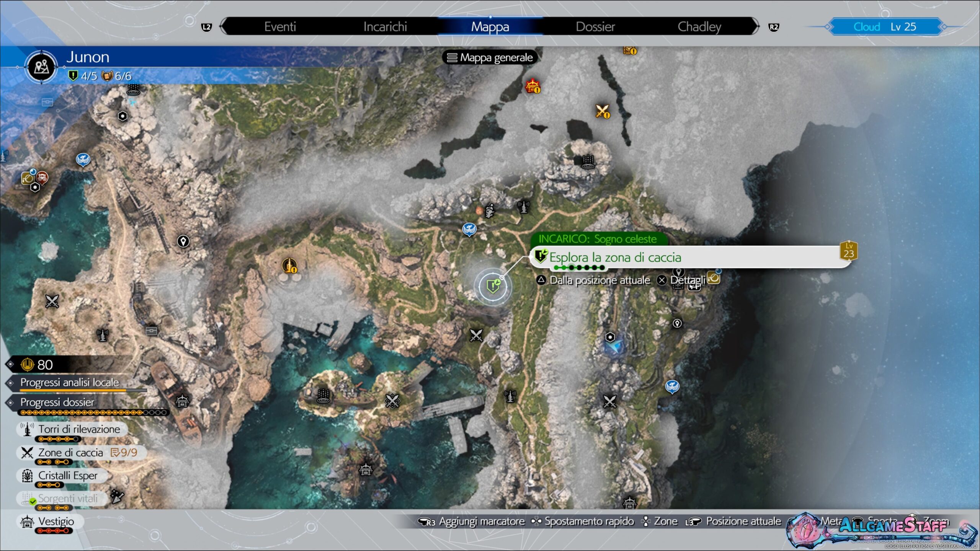Click the Progressi analisi locale bar
Viewport: 980px width, 551px height.
coord(83,390)
